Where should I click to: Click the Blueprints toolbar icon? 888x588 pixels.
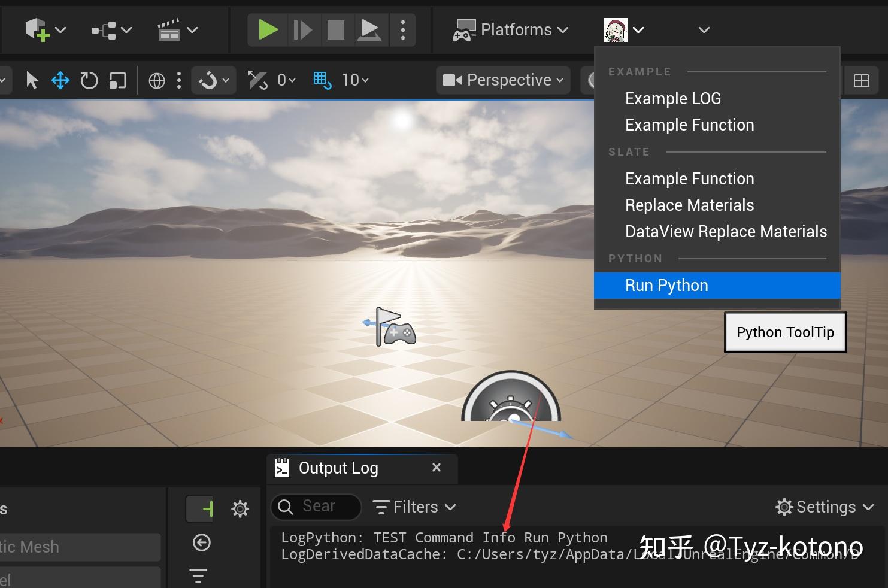[103, 29]
